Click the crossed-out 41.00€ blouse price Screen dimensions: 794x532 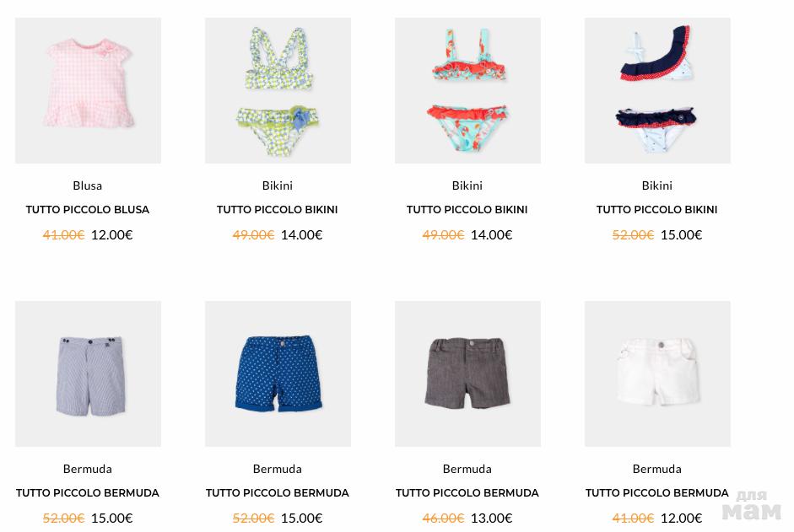63,235
